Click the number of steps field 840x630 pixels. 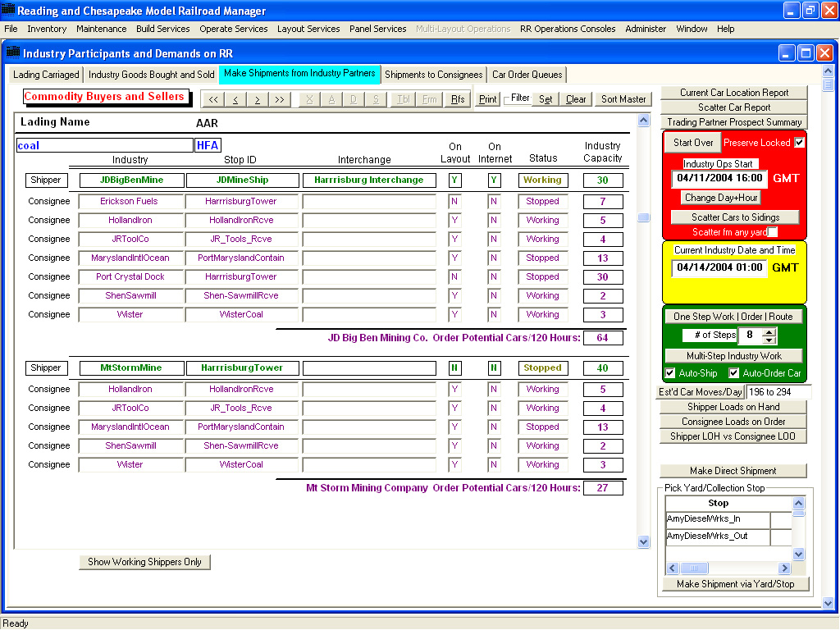pyautogui.click(x=750, y=336)
